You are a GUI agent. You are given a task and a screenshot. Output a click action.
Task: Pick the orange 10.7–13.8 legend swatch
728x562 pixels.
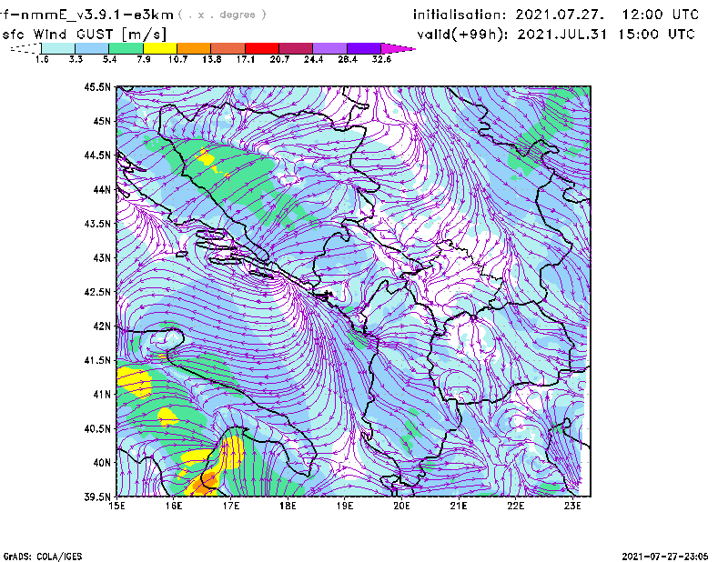point(194,48)
